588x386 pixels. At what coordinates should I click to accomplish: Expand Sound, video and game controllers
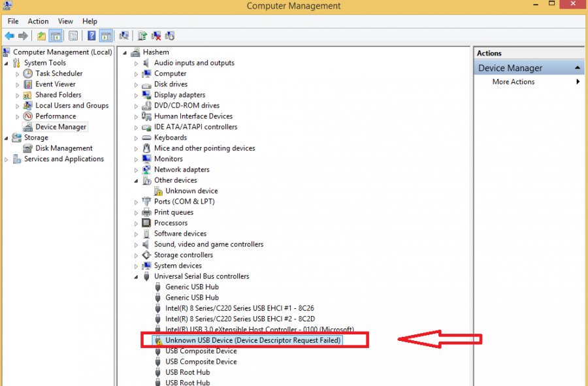(x=136, y=245)
